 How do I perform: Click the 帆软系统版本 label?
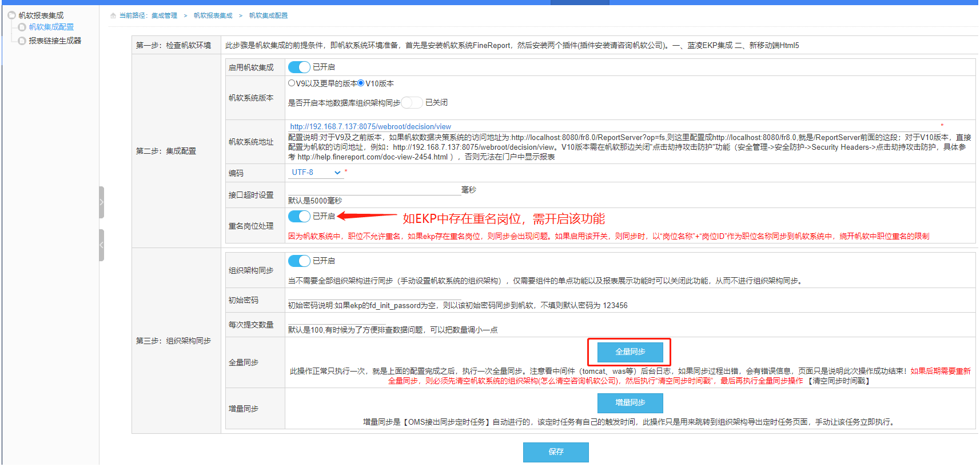251,98
